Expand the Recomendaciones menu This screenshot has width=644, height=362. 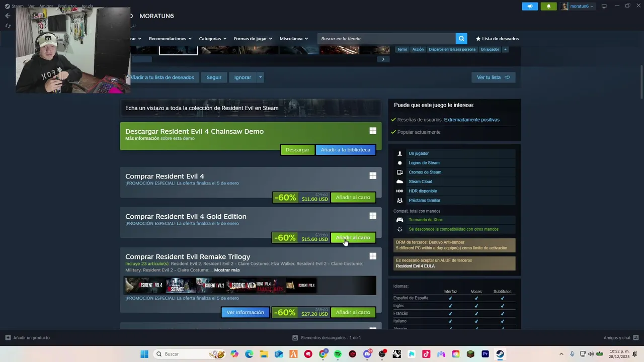point(170,39)
